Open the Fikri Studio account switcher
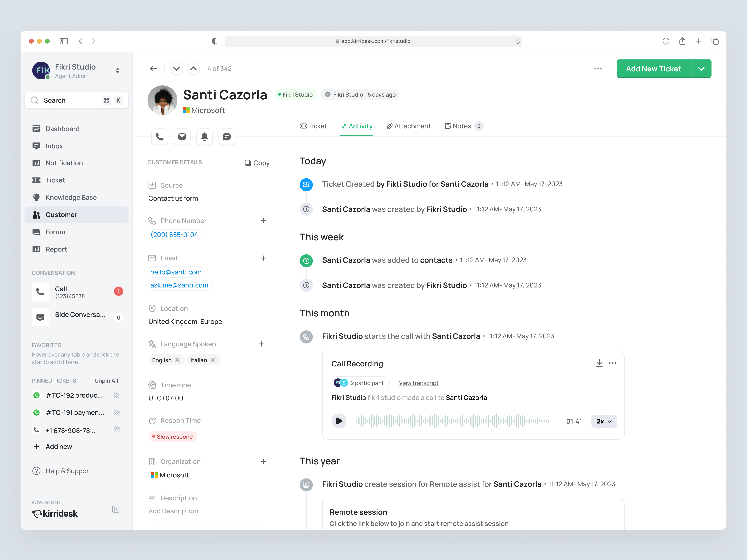This screenshot has width=747, height=560. [117, 70]
